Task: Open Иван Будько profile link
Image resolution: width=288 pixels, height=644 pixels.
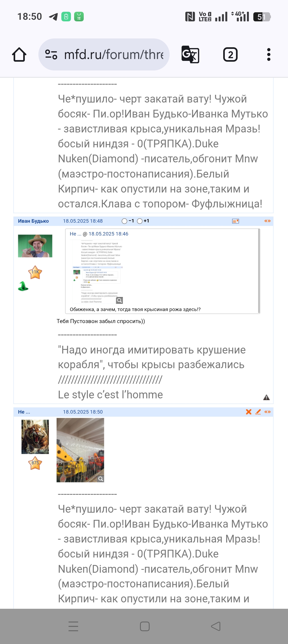Action: pyautogui.click(x=33, y=221)
